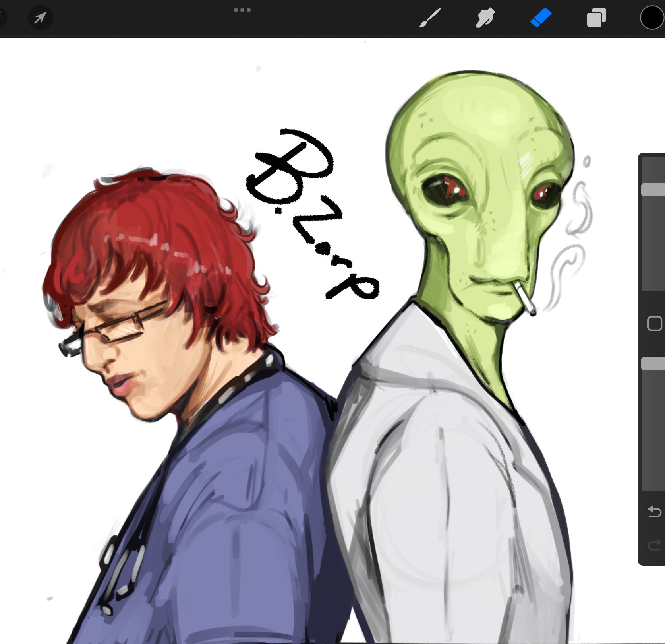Screen dimensions: 665x644
Task: Select the Paint brush tool
Action: [429, 18]
